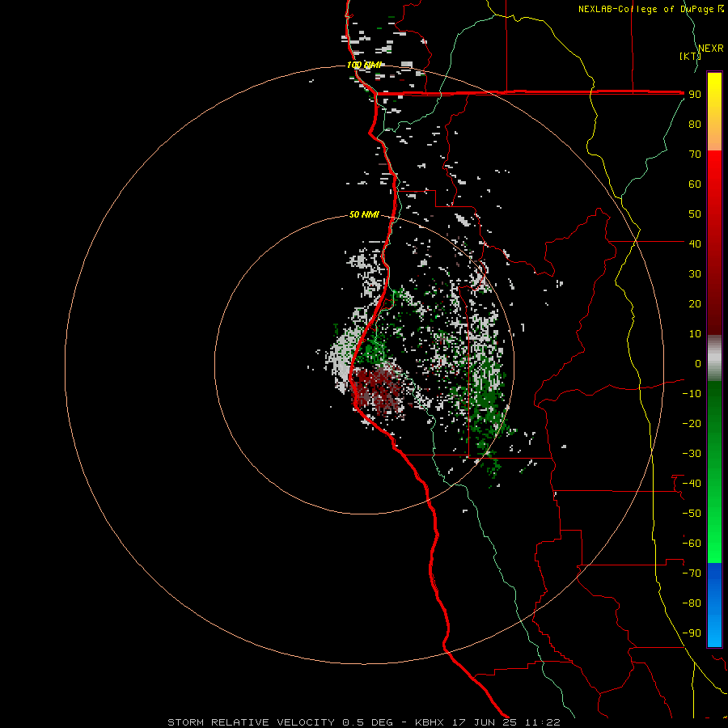Click the dark red velocity echo near the coast
Viewport: 728px width, 728px height.
tap(378, 389)
